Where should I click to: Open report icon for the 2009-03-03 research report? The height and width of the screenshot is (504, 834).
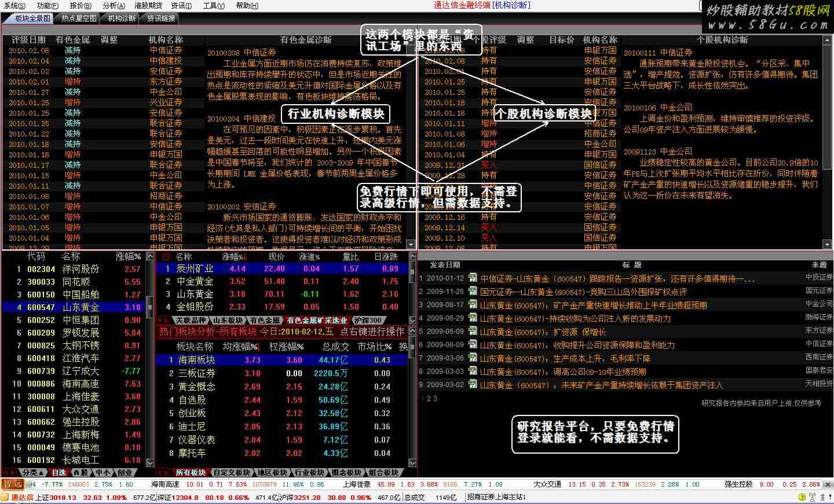pos(473,371)
